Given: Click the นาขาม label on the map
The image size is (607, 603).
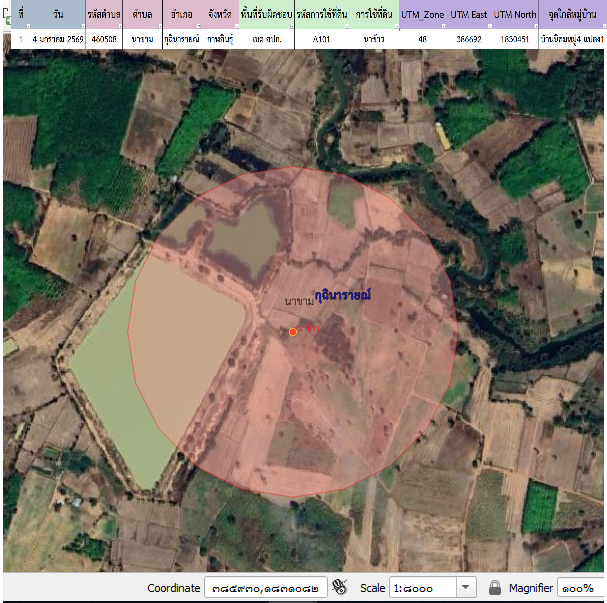Looking at the screenshot, I should coord(299,301).
